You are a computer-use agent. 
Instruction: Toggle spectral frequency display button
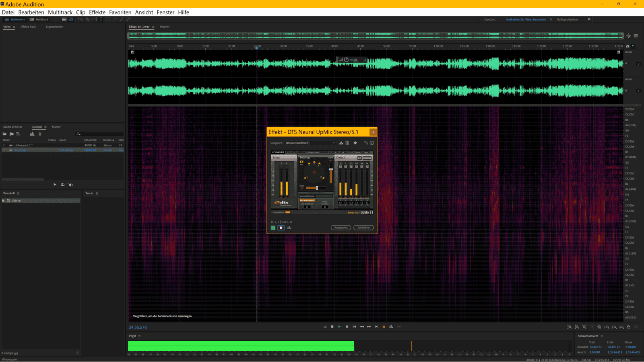click(64, 19)
